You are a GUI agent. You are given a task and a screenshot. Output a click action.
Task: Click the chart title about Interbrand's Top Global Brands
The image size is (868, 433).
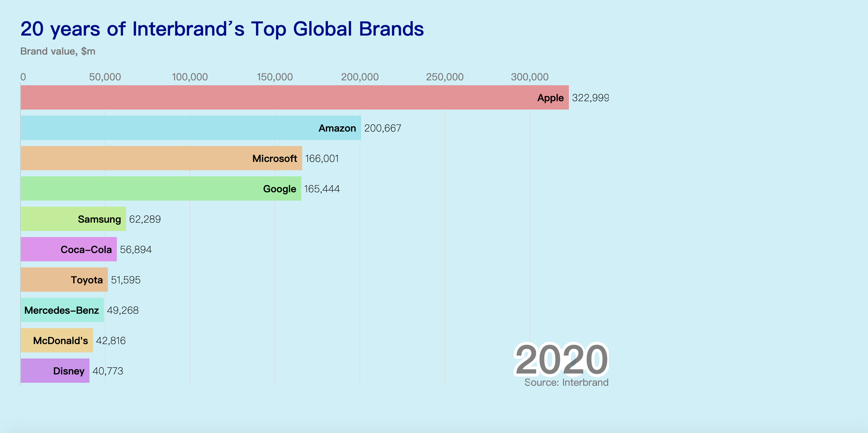point(222,29)
